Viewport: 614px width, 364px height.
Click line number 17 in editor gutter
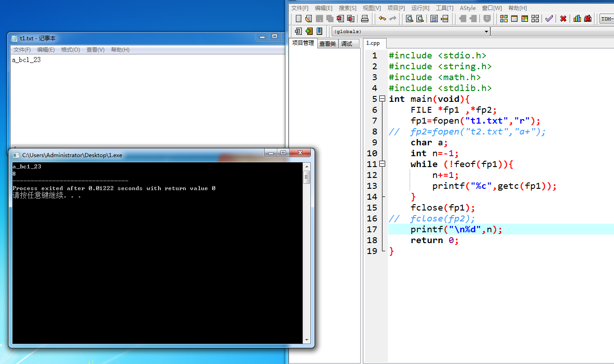tap(372, 230)
